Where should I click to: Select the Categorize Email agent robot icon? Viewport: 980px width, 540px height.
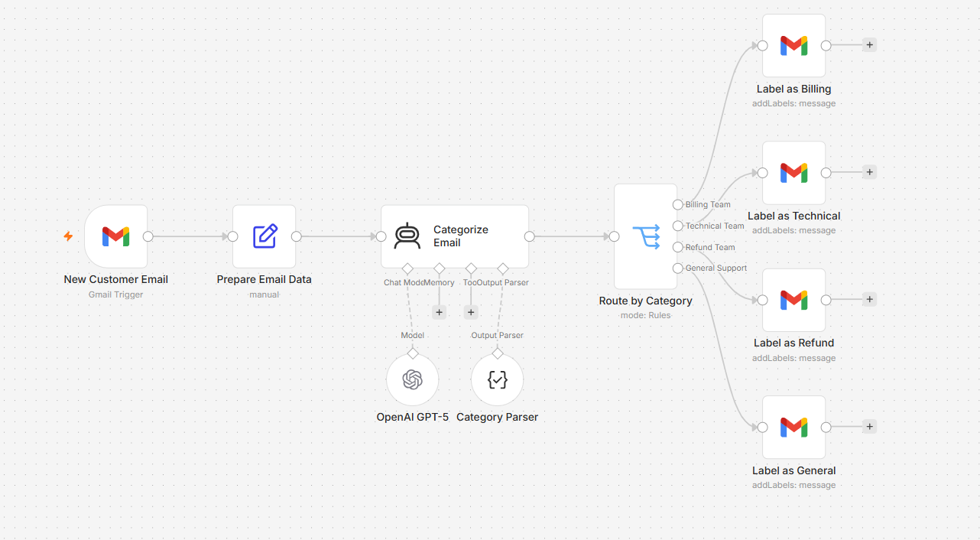pos(407,236)
